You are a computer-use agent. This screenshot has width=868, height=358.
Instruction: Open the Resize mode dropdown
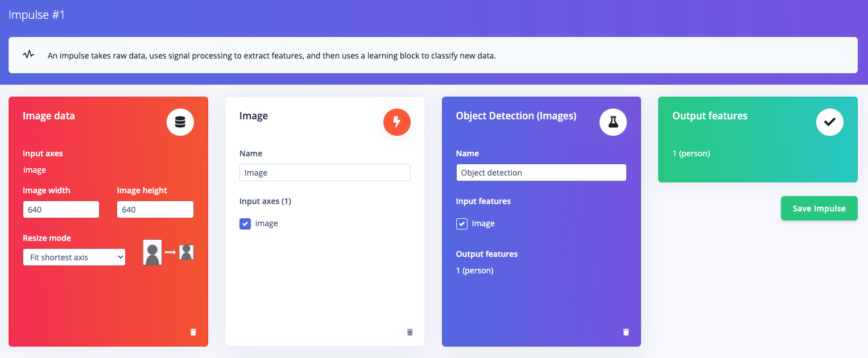pos(75,257)
